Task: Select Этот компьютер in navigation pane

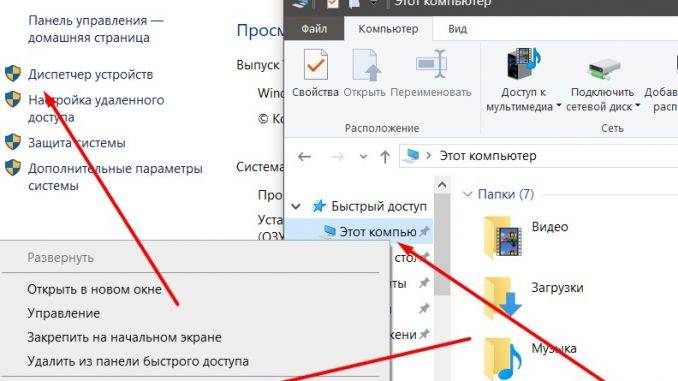Action: 359,232
